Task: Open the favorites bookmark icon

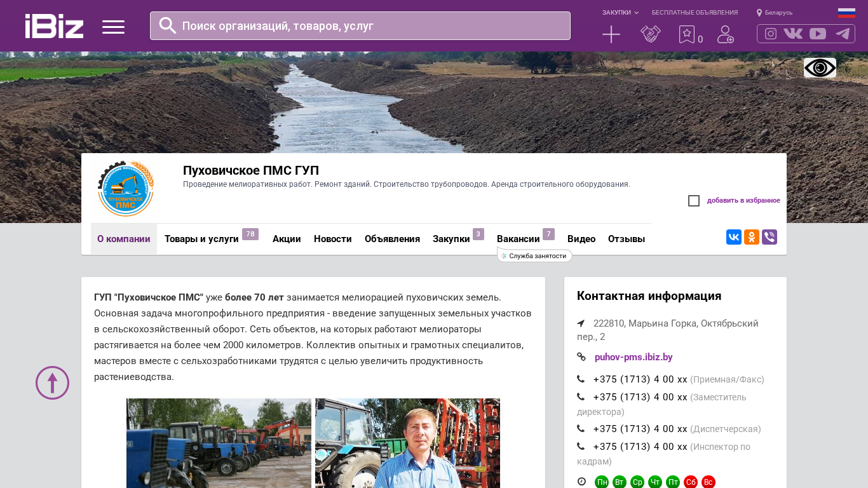Action: tap(687, 34)
